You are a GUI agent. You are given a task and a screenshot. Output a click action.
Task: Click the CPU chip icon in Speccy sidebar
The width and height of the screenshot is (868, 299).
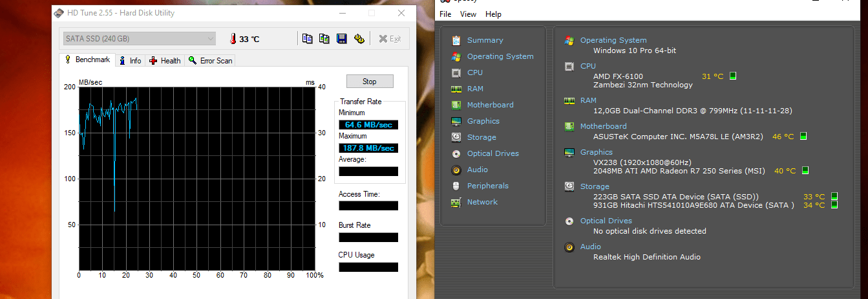456,72
